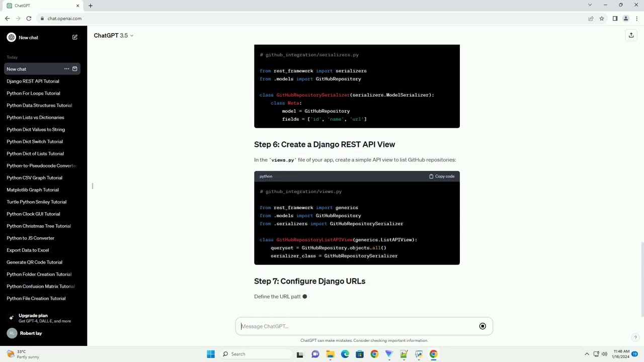Click Upgrade plan in the sidebar
The height and width of the screenshot is (362, 644).
pyautogui.click(x=43, y=318)
